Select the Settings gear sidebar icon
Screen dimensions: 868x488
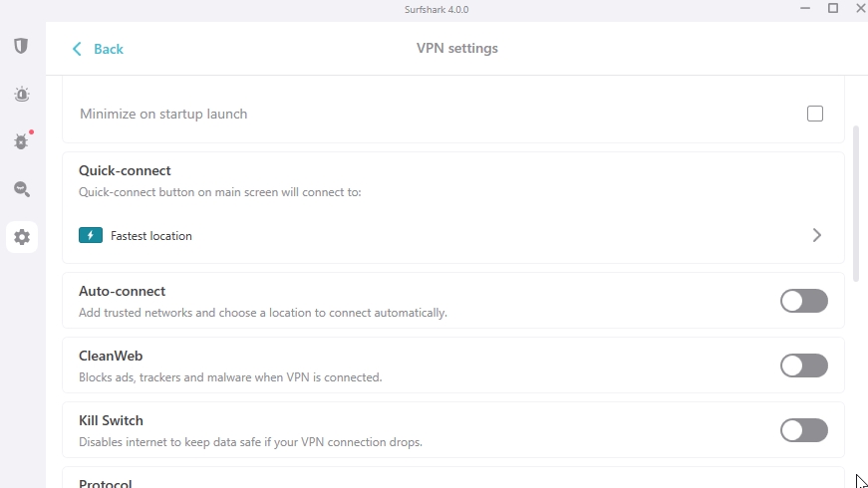click(21, 237)
